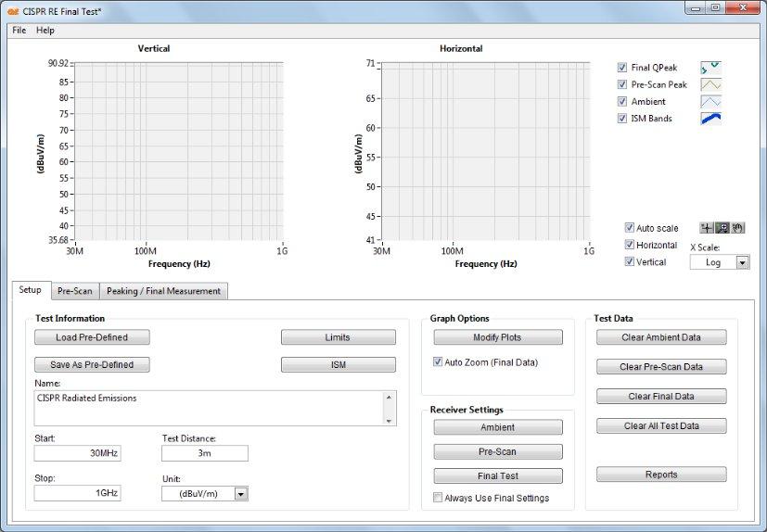Open Pre-Scan receiver settings button
The width and height of the screenshot is (767, 532).
pyautogui.click(x=498, y=451)
